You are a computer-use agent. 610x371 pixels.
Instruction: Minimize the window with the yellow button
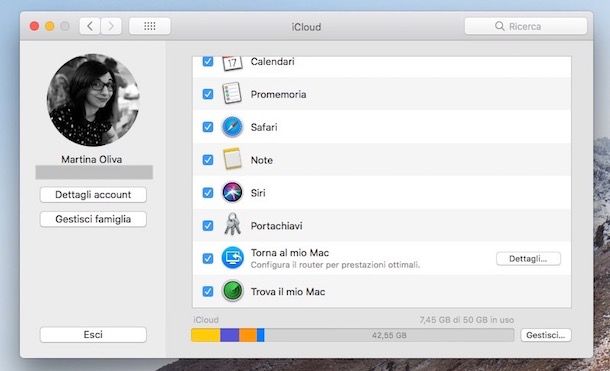(50, 26)
